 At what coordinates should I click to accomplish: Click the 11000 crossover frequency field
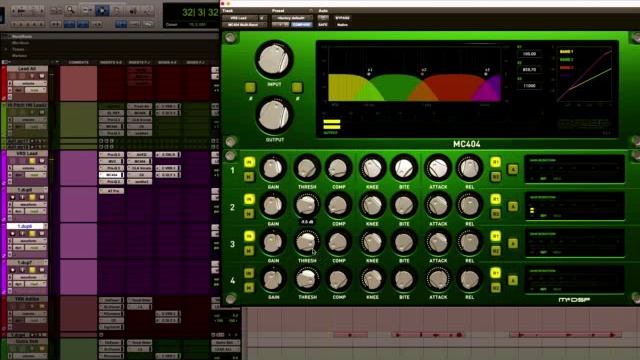529,86
